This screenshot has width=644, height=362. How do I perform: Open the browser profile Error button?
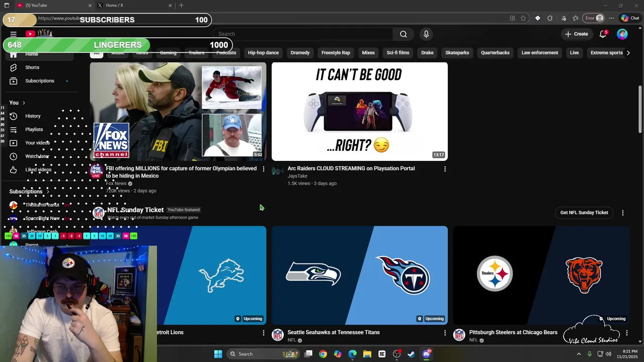tap(594, 18)
